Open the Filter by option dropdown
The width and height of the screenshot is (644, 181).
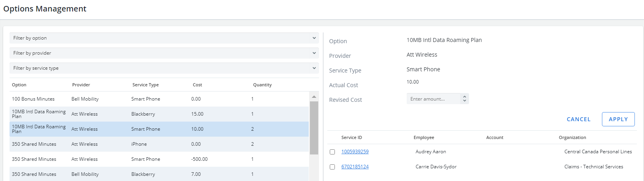pyautogui.click(x=164, y=38)
